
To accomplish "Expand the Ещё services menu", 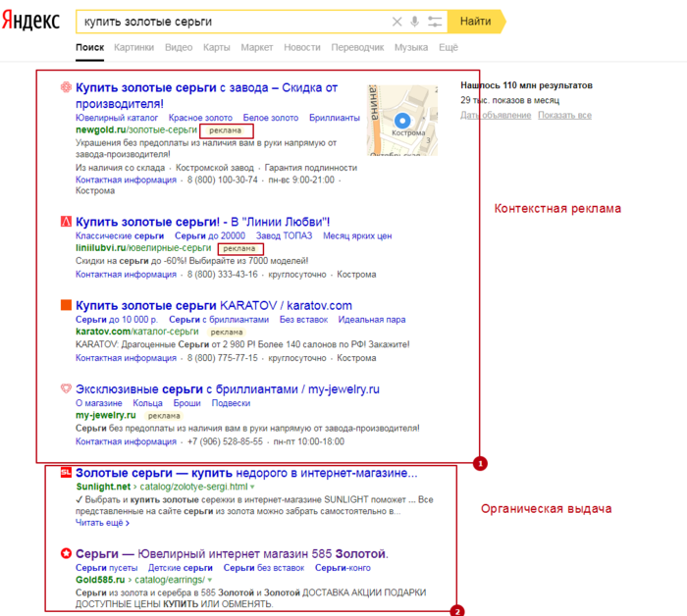I will 449,47.
